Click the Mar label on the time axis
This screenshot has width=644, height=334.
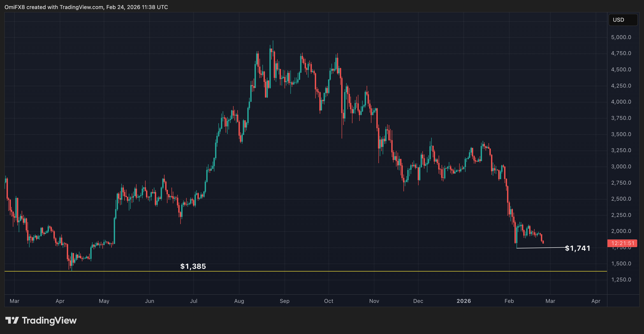pos(14,301)
